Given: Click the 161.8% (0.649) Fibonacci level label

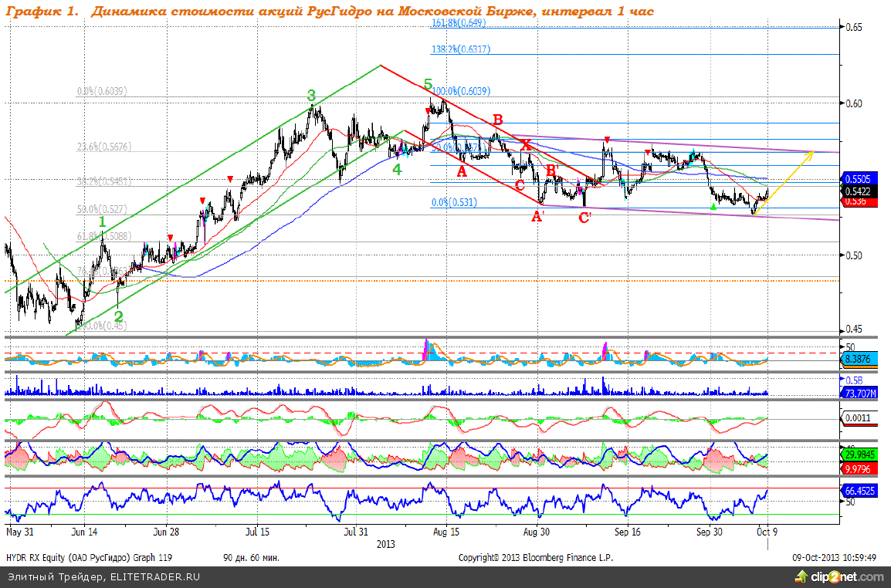Looking at the screenshot, I should coord(459,23).
